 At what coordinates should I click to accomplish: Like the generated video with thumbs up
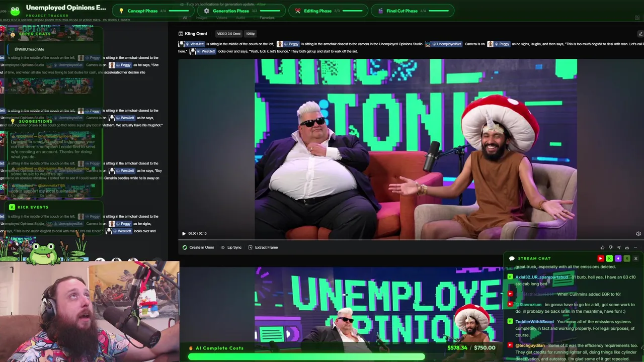coord(602,247)
